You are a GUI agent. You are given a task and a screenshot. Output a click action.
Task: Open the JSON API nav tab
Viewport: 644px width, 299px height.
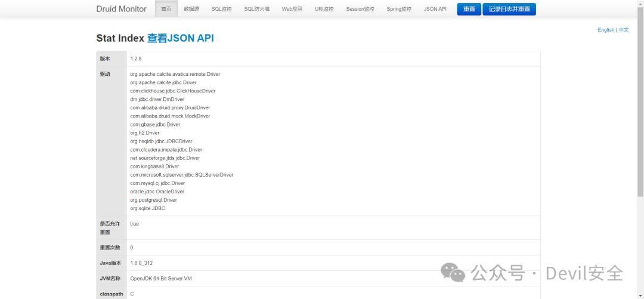(435, 9)
